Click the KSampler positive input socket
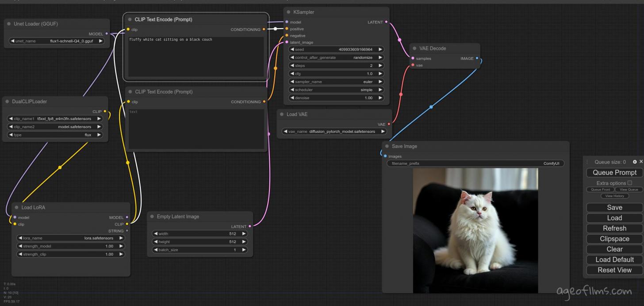The height and width of the screenshot is (306, 644). pos(287,29)
